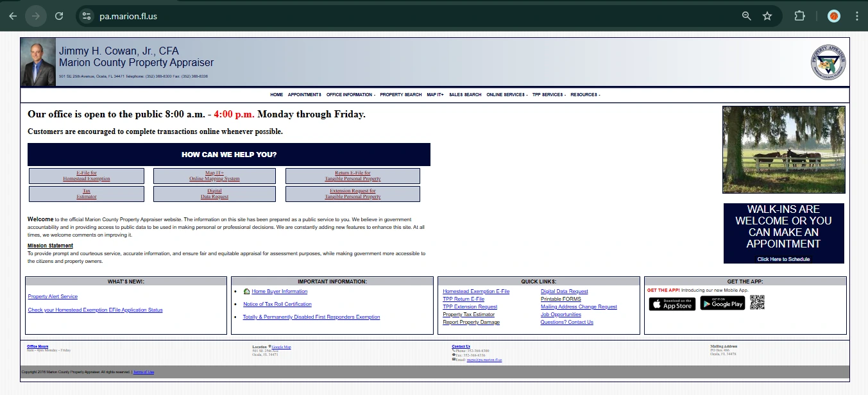Open the site information icon
Screen dimensions: 868x395
tap(87, 16)
